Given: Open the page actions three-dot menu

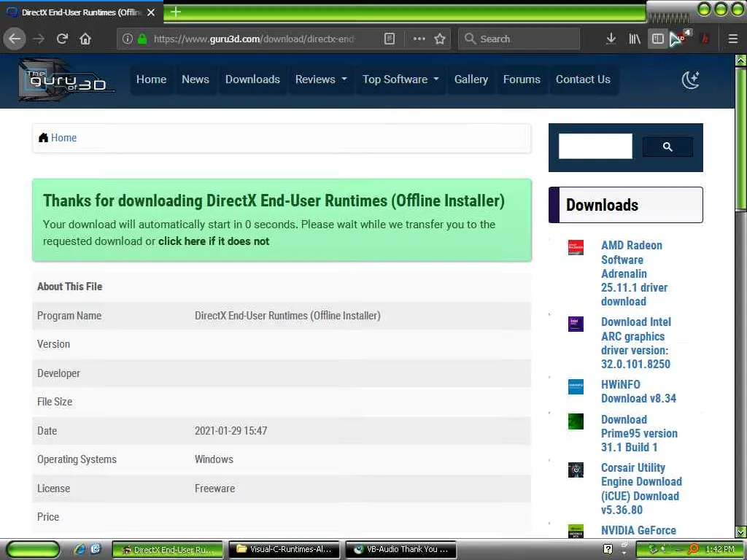Looking at the screenshot, I should [419, 39].
